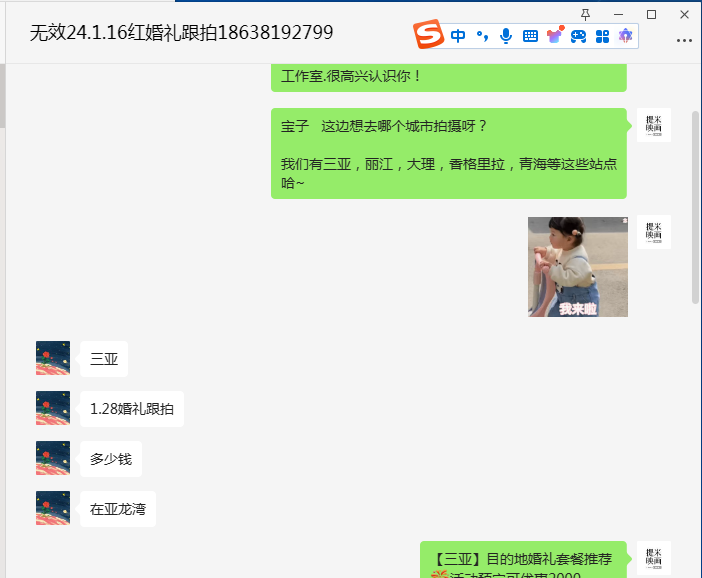Toggle the punctuation mode icon

[x=482, y=36]
